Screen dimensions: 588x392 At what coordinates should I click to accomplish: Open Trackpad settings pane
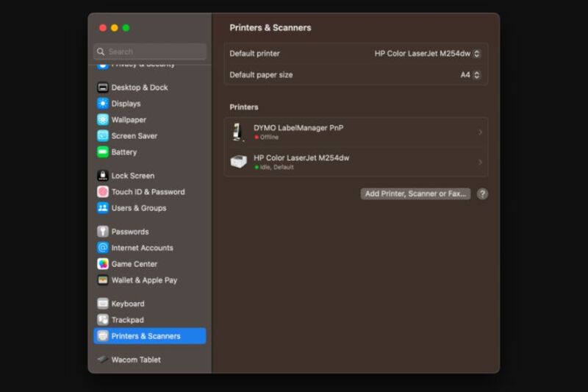[x=150, y=320]
